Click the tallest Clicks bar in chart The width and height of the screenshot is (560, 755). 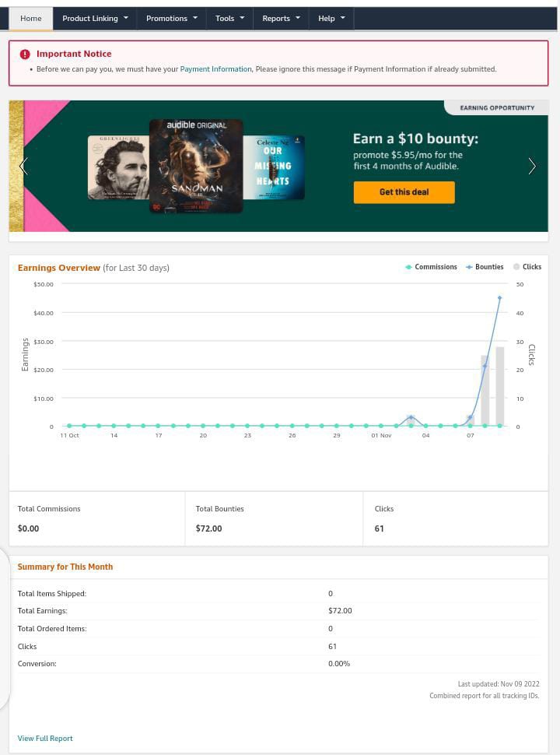click(500, 386)
